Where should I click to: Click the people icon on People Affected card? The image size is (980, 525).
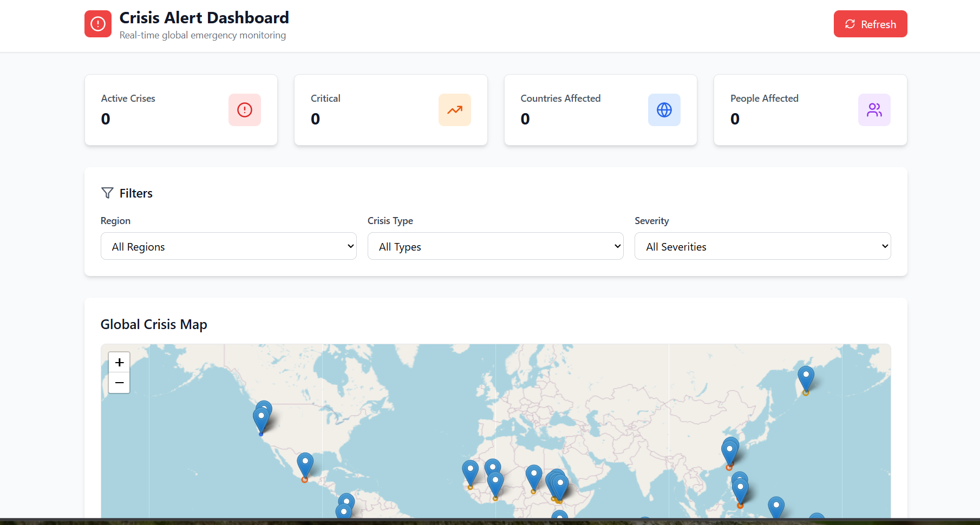874,110
